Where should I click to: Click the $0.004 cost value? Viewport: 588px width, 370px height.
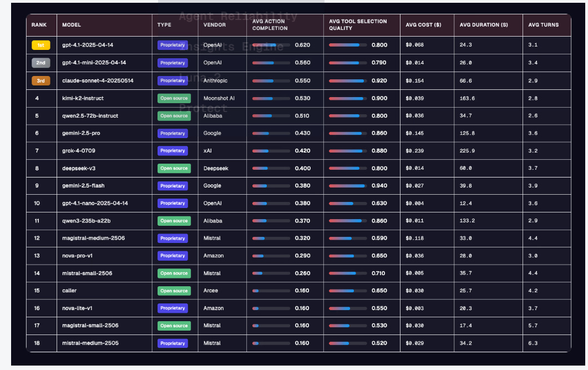click(x=415, y=203)
